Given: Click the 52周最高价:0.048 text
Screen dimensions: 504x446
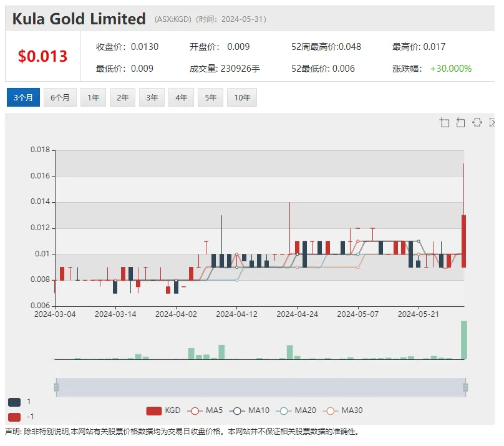Looking at the screenshot, I should click(326, 47).
